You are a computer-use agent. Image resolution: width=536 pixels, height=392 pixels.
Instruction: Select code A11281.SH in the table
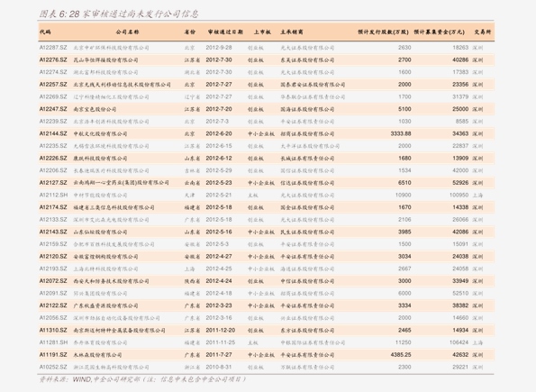pyautogui.click(x=53, y=342)
